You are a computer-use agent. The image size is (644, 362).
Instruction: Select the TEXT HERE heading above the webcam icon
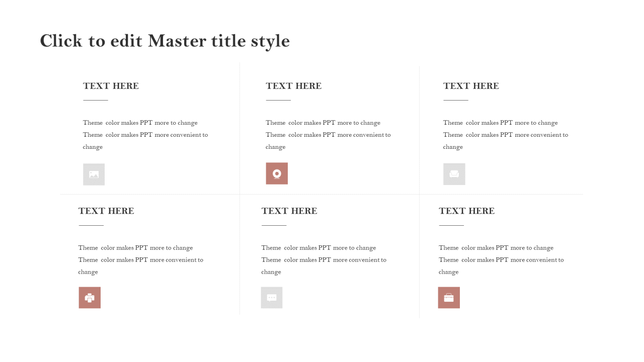coord(293,86)
